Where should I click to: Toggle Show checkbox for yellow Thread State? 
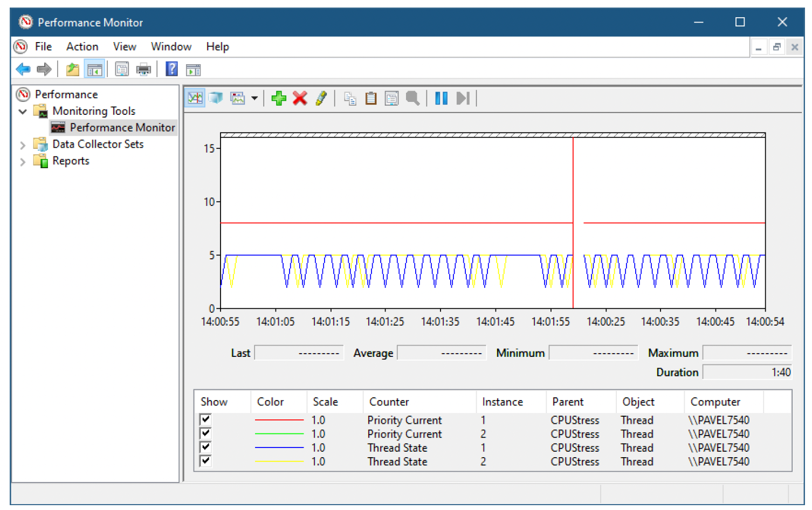pos(205,461)
